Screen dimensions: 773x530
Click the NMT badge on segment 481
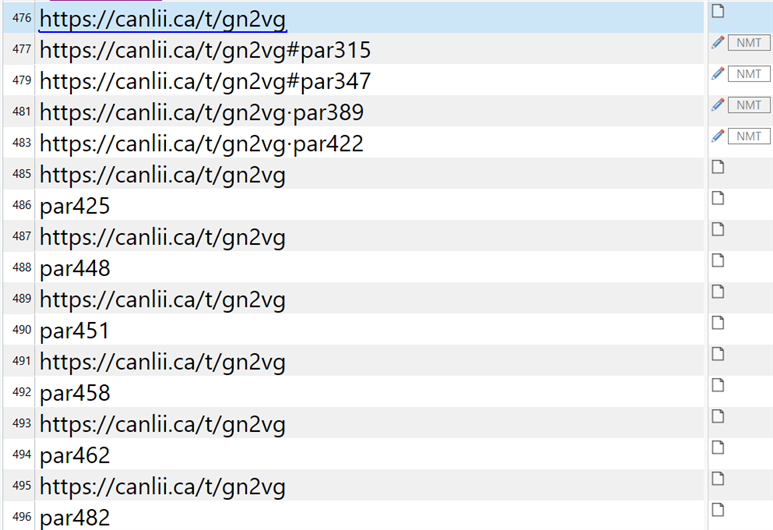[749, 105]
